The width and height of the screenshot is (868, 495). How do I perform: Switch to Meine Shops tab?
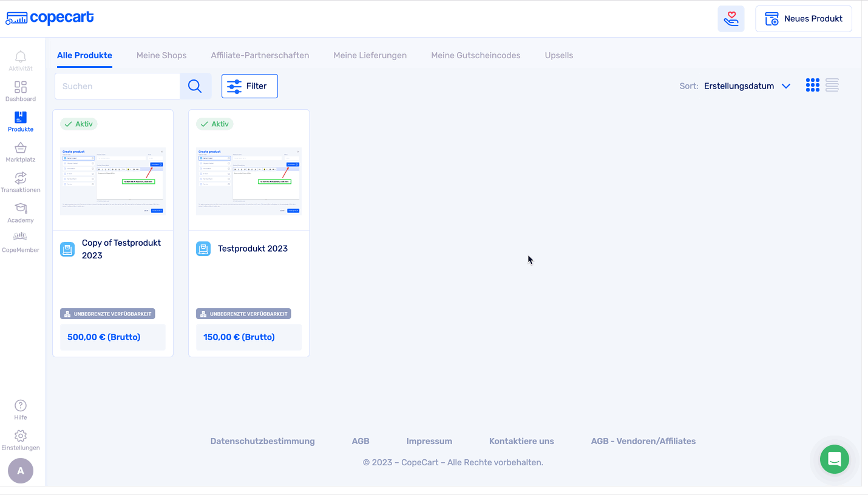(161, 55)
